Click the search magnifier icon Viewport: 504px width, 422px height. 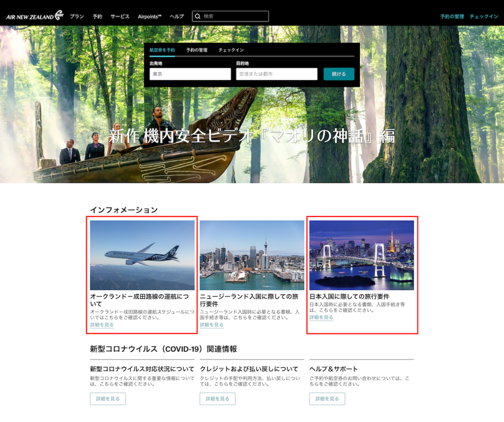(x=198, y=16)
